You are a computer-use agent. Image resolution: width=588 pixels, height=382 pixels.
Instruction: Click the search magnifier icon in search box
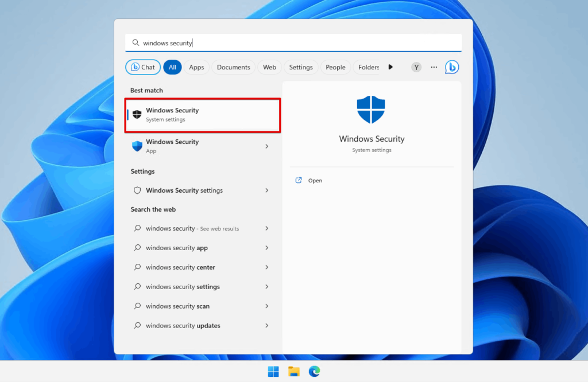(136, 42)
